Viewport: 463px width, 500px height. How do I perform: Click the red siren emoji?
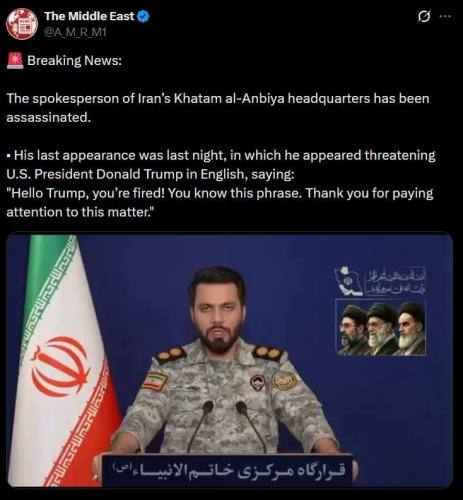pyautogui.click(x=15, y=60)
